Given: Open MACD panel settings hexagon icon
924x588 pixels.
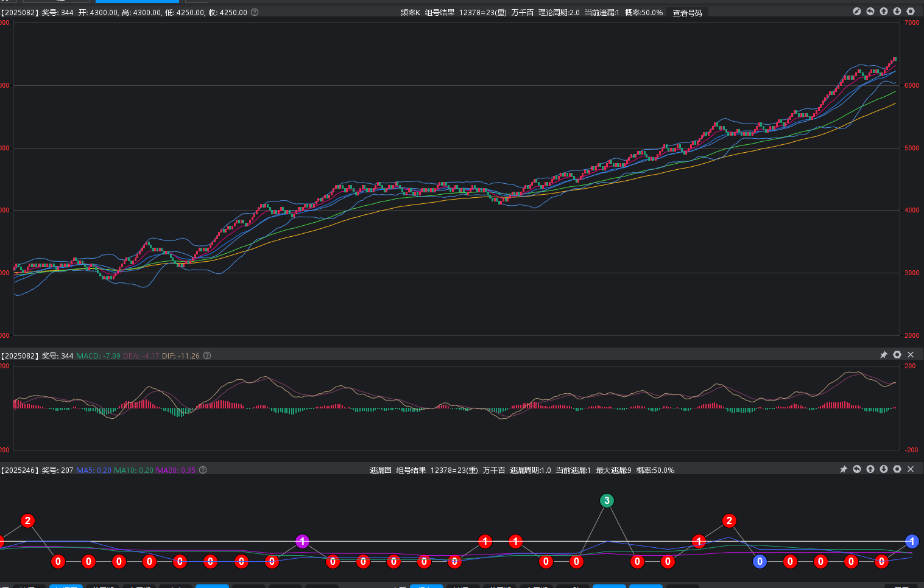Looking at the screenshot, I should coord(897,355).
